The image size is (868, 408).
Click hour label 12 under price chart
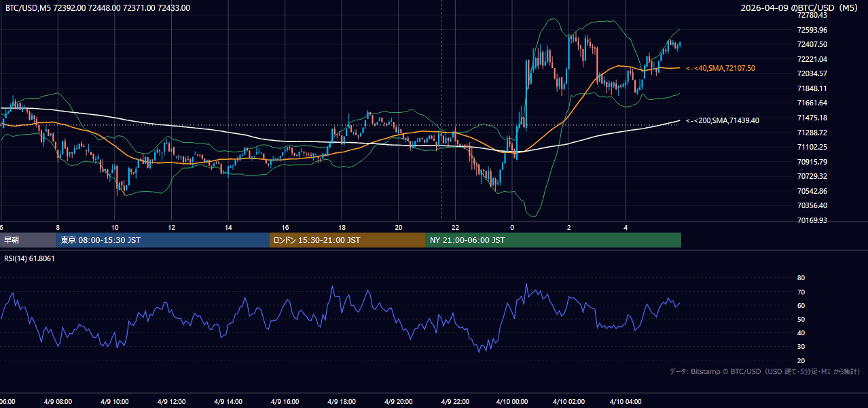coord(172,228)
